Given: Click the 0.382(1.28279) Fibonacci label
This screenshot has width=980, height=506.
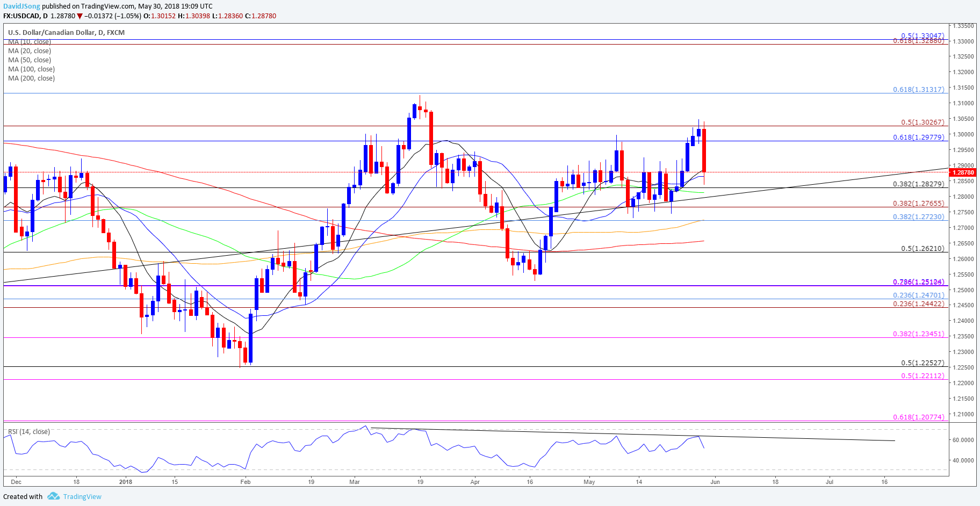Looking at the screenshot, I should pos(919,184).
